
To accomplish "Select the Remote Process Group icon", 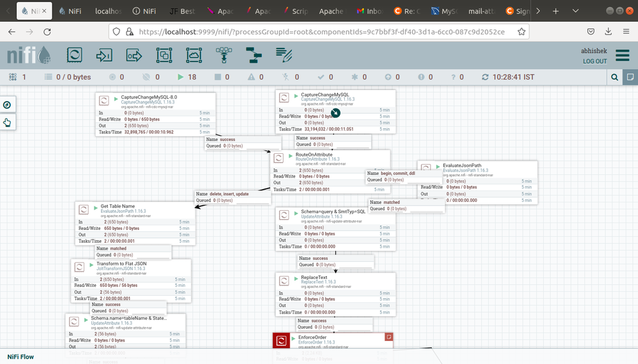I will coord(194,56).
